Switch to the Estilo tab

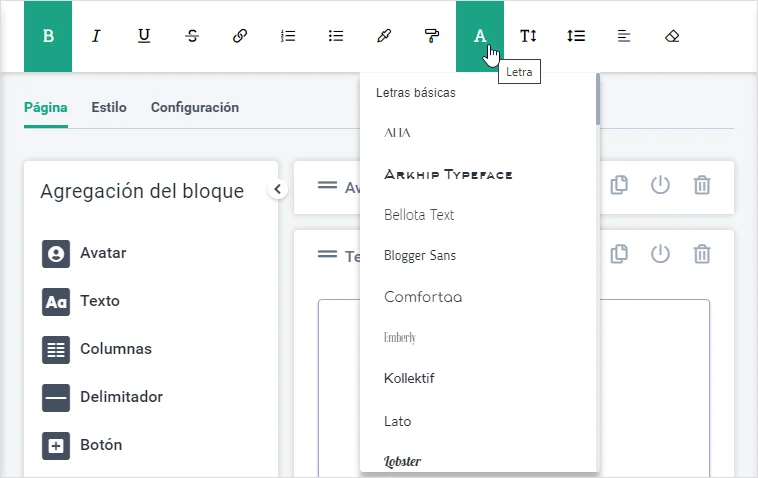(109, 107)
